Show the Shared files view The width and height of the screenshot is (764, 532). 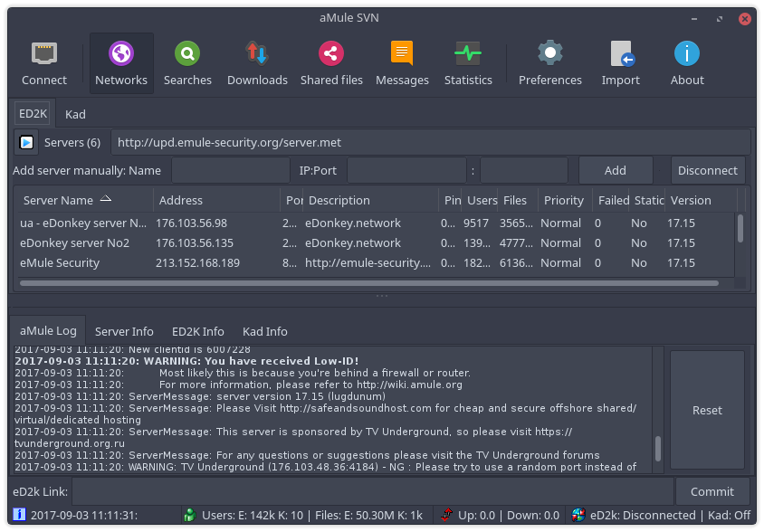331,53
